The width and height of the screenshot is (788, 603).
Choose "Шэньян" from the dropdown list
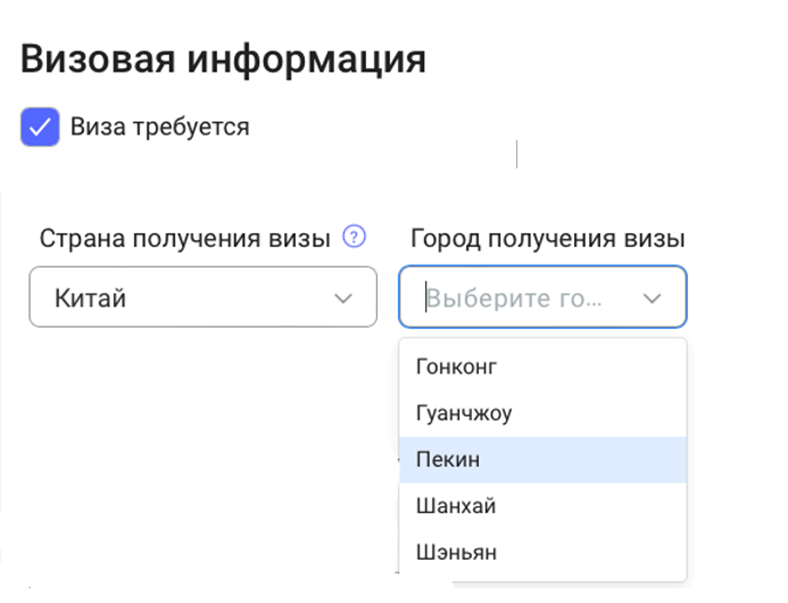(457, 552)
